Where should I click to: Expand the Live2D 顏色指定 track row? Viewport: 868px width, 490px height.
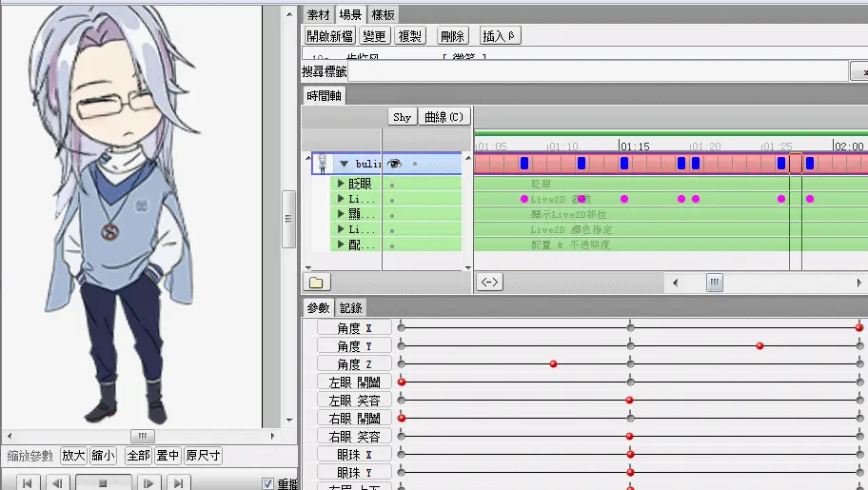click(x=341, y=228)
